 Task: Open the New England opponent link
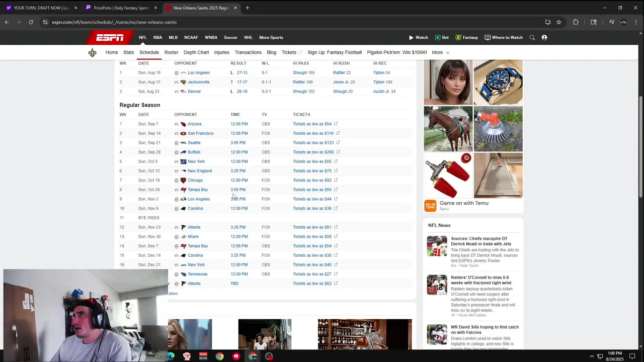pos(200,171)
